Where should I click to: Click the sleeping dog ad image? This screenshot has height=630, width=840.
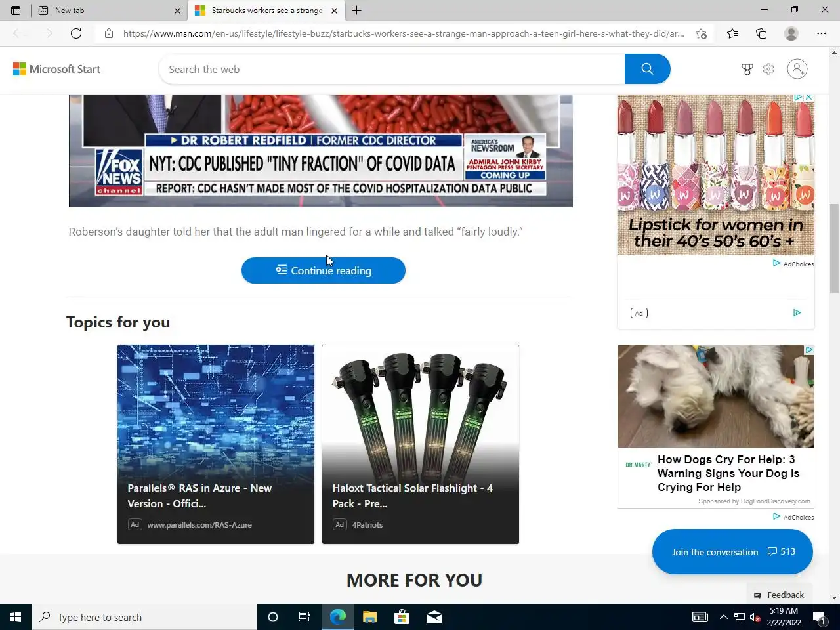click(716, 396)
